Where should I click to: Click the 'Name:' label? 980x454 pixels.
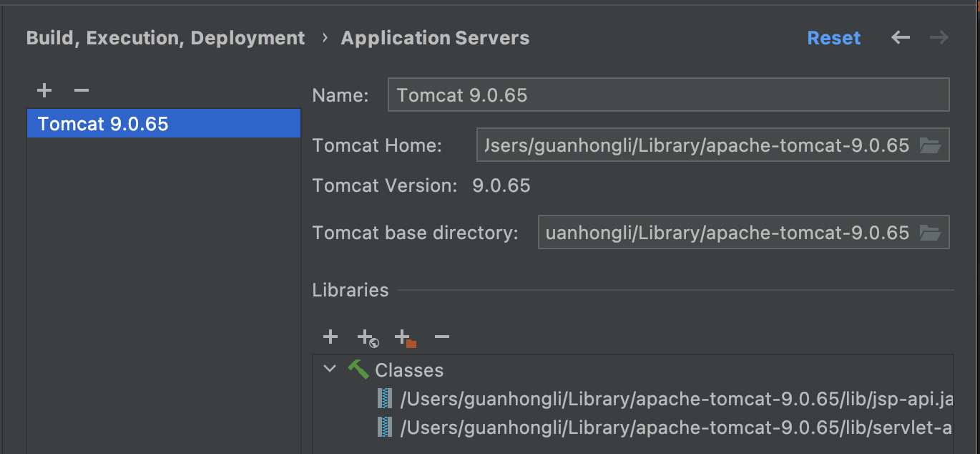click(340, 95)
